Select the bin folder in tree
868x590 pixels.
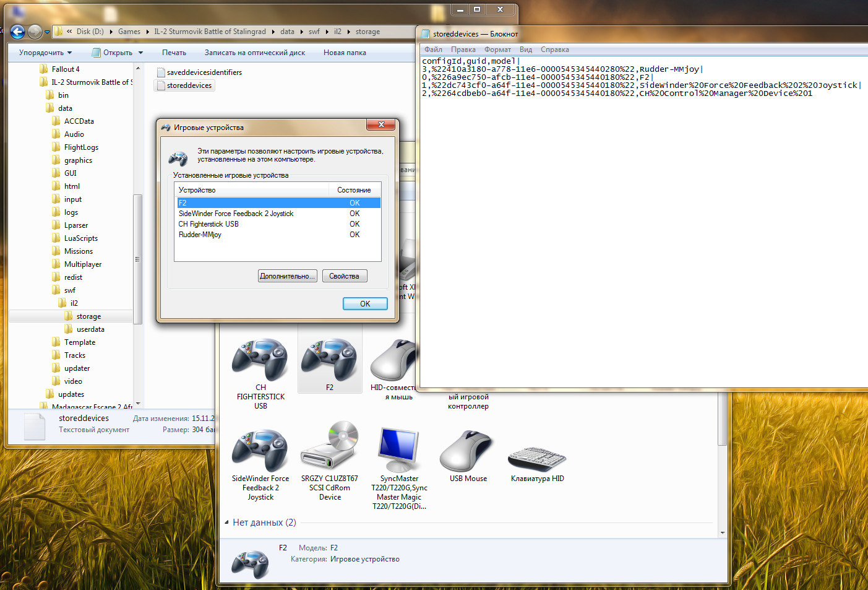(58, 95)
